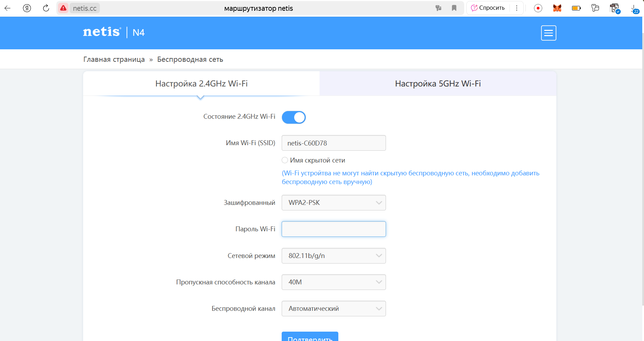Open the three-dot menu beside Спросить
644x341 pixels.
[517, 8]
